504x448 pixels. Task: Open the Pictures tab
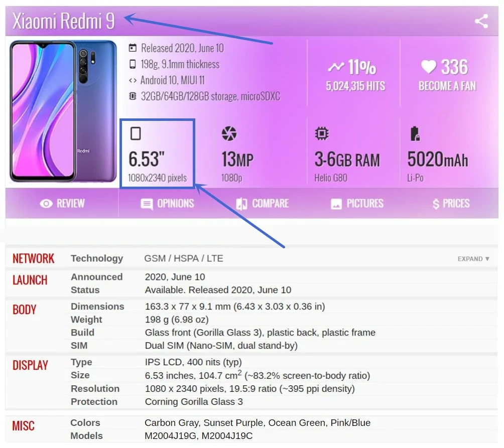(x=357, y=204)
